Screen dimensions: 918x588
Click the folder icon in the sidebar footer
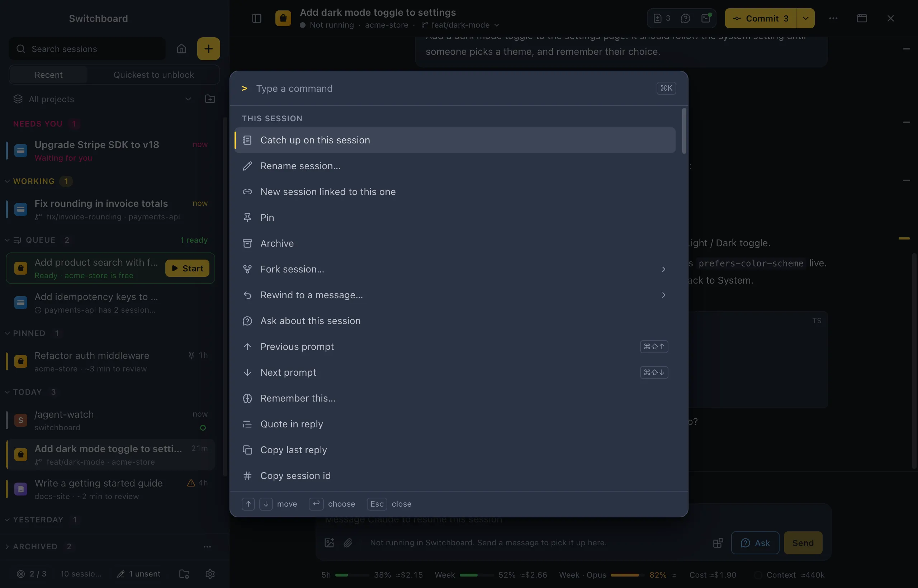click(184, 574)
